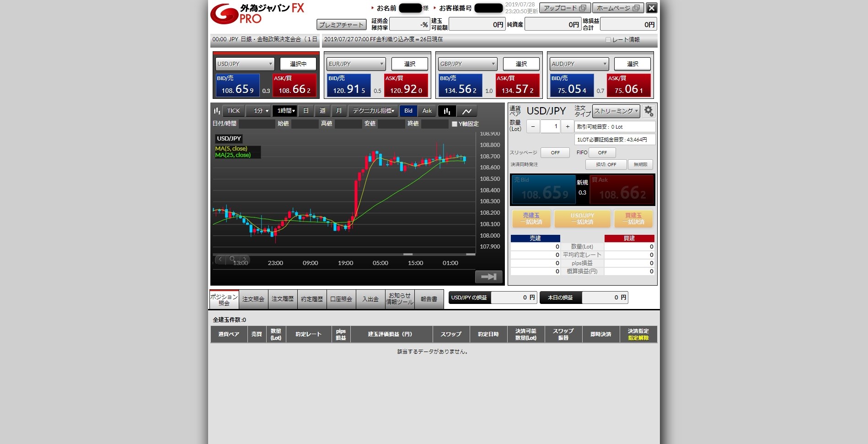
Task: Open the 口座照会 tab
Action: point(341,299)
